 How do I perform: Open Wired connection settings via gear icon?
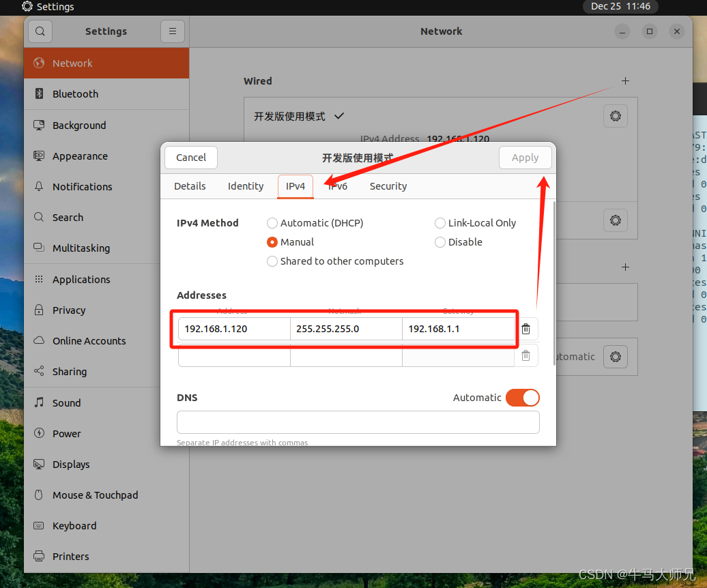coord(615,115)
